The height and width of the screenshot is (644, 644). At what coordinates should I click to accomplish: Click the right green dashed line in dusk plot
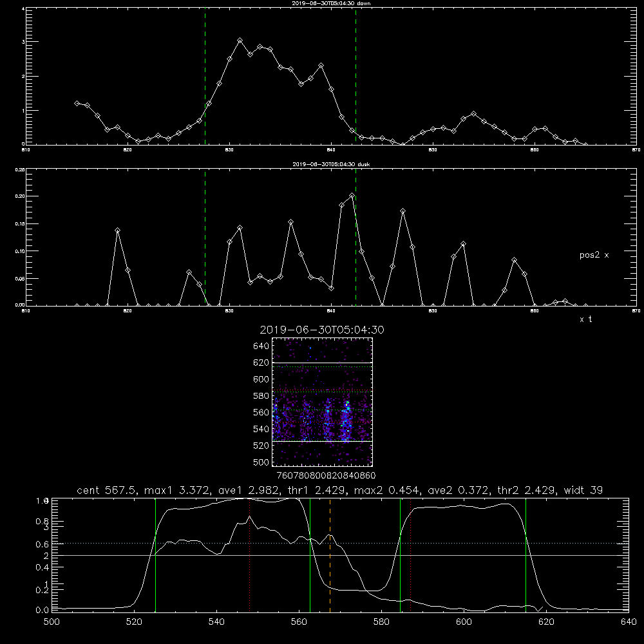coord(355,237)
